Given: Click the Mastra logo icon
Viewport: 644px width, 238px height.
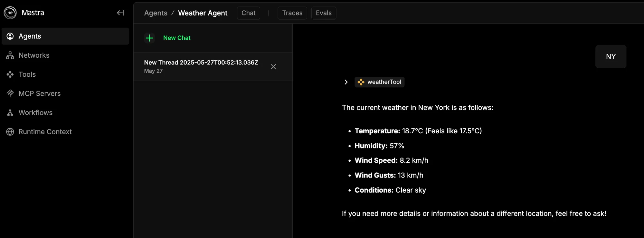Looking at the screenshot, I should [10, 13].
